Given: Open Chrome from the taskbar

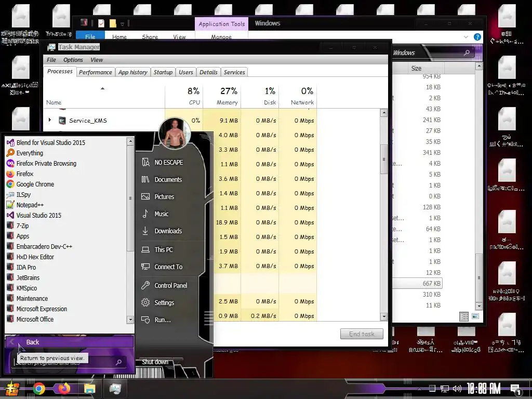Looking at the screenshot, I should coord(39,389).
